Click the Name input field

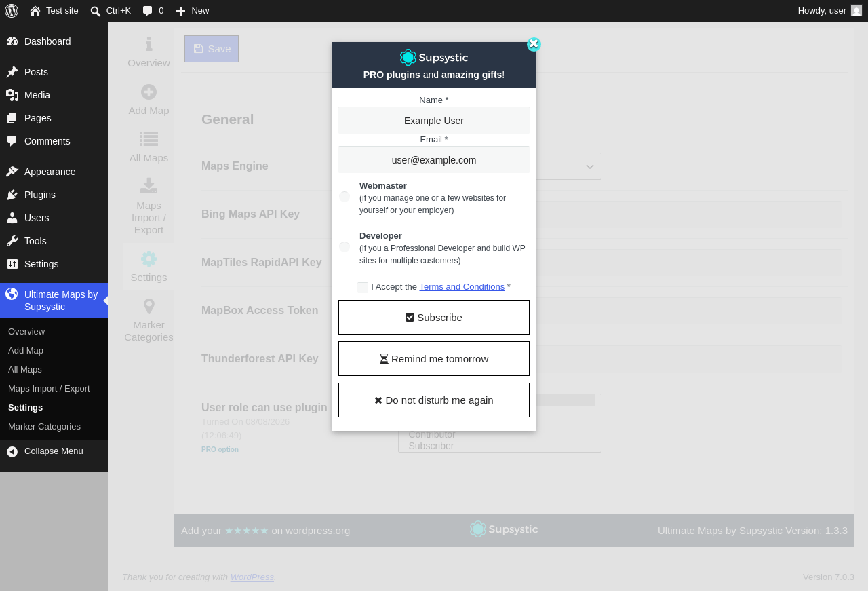pos(434,121)
